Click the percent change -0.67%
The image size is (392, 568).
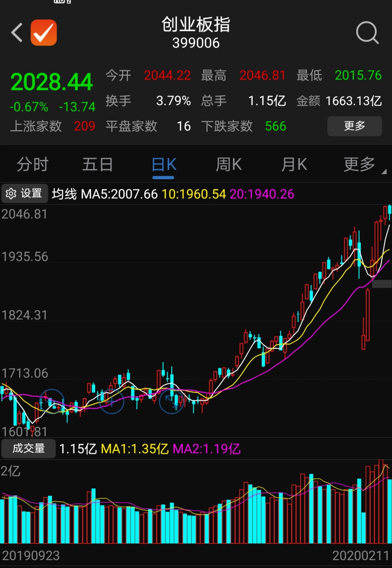(29, 107)
